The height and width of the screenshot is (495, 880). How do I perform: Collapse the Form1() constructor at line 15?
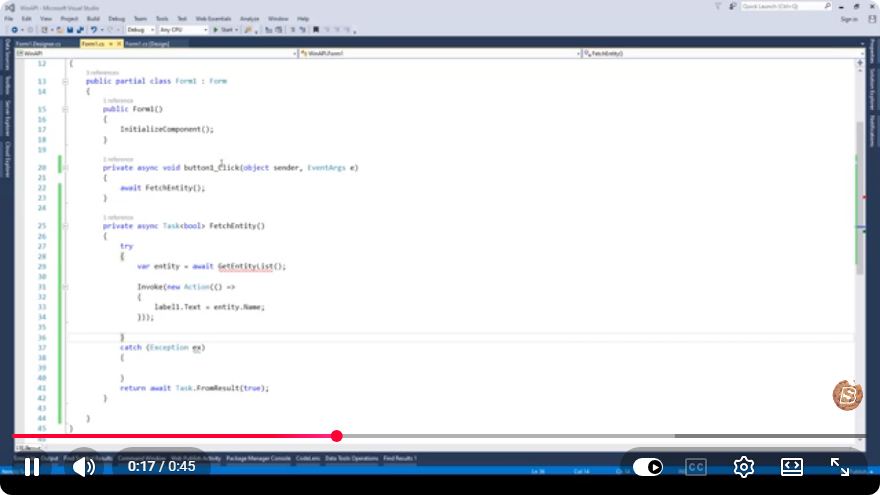pyautogui.click(x=65, y=109)
